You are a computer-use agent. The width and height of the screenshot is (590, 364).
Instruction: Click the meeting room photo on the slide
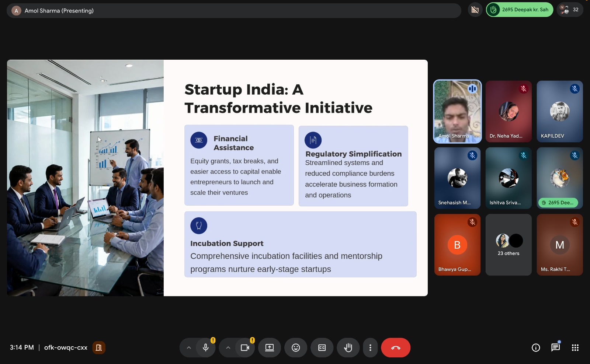pos(85,178)
